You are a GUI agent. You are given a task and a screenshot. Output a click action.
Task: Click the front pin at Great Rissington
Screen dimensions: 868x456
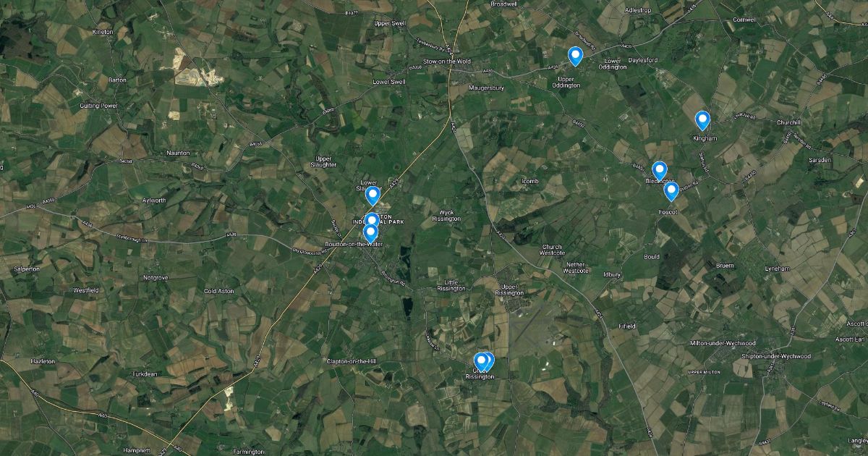480,361
